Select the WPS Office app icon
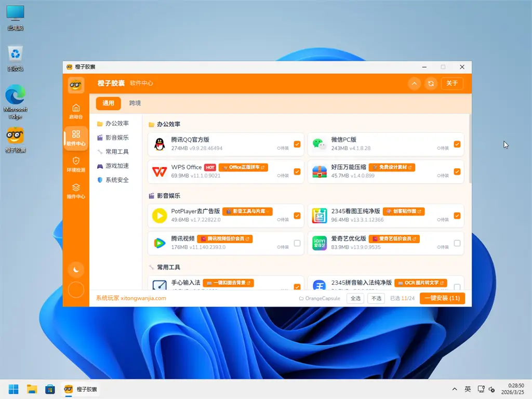 click(158, 172)
